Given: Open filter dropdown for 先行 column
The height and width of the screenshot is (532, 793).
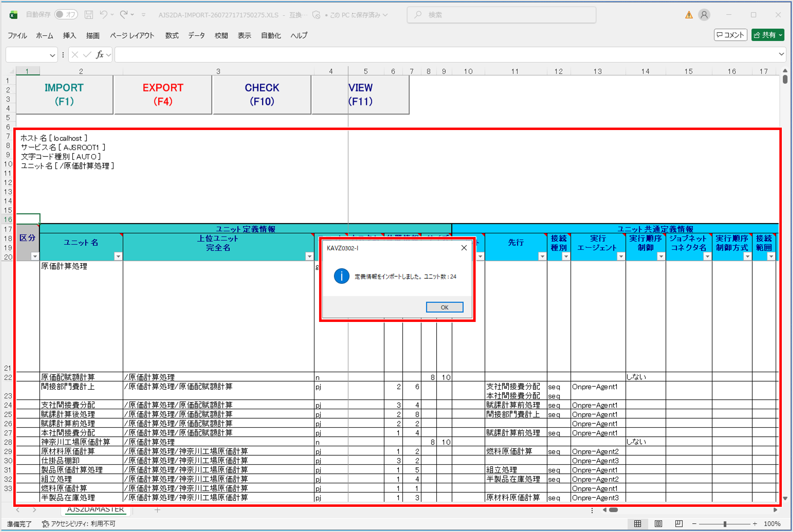Looking at the screenshot, I should [542, 257].
